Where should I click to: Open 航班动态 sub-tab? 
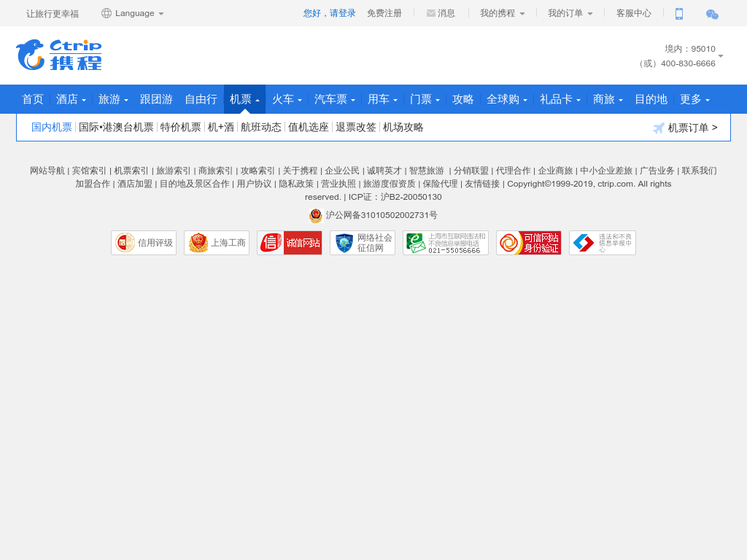(x=261, y=127)
